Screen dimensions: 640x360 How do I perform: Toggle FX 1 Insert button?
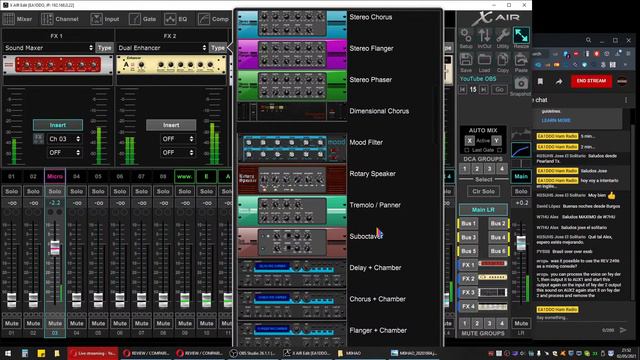pos(58,125)
